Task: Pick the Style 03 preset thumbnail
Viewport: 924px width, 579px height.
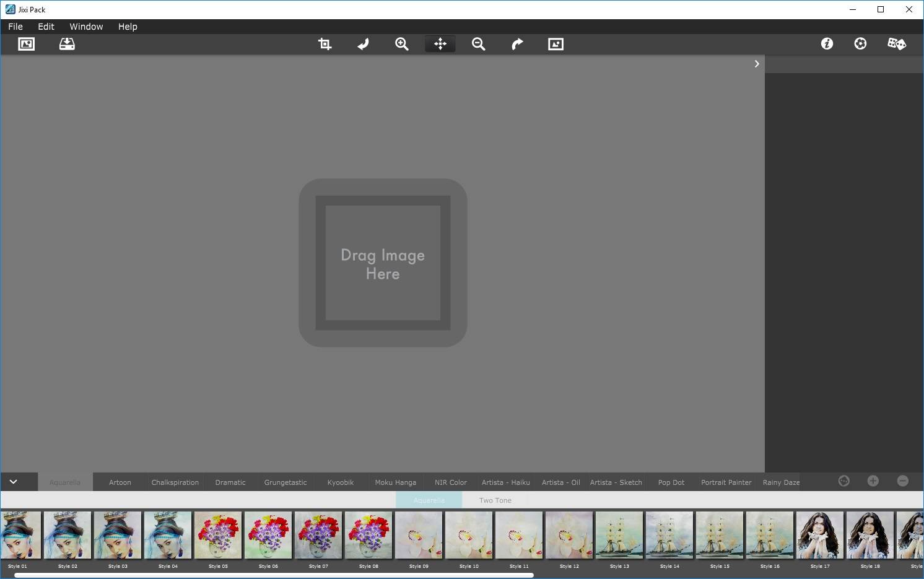Action: coord(118,535)
